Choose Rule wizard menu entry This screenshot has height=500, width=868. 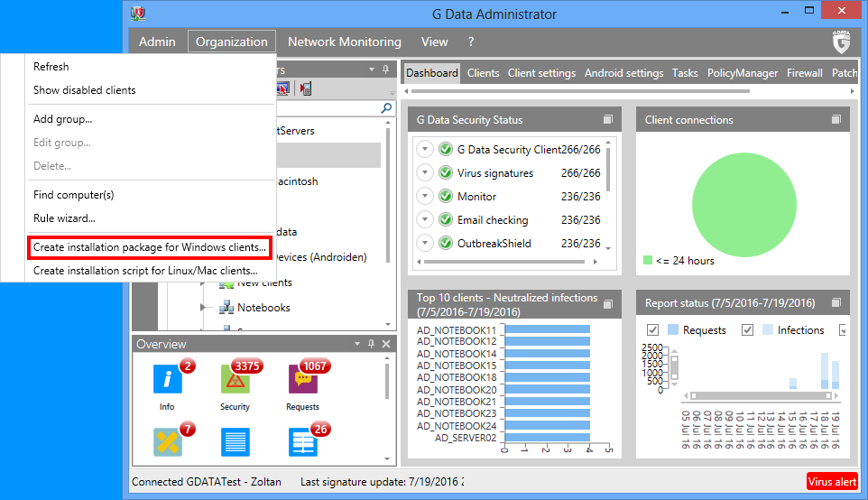pyautogui.click(x=64, y=218)
